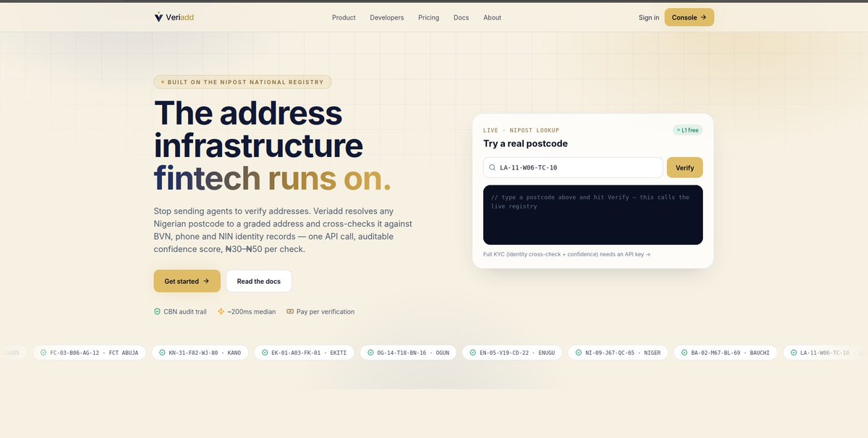Click the ~200ms median text

pyautogui.click(x=252, y=311)
